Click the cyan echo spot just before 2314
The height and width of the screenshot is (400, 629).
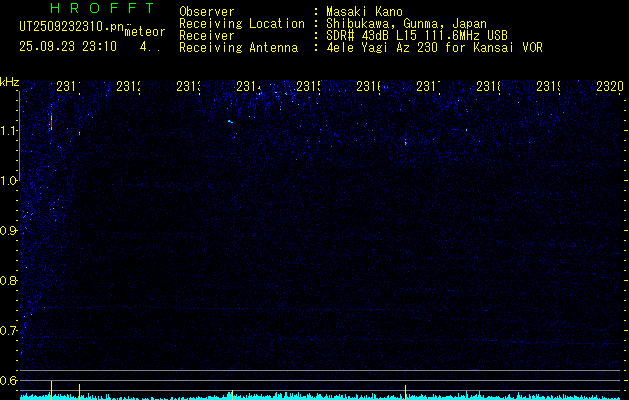pyautogui.click(x=230, y=121)
